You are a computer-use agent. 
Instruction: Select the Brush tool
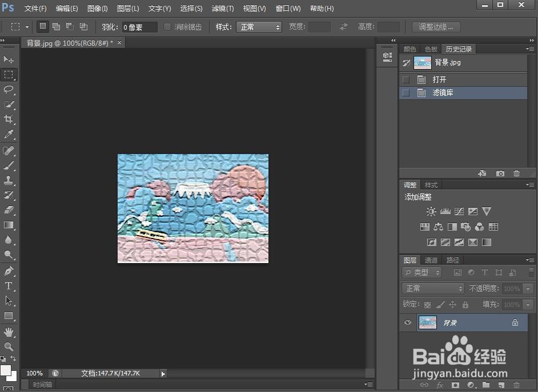coord(9,166)
